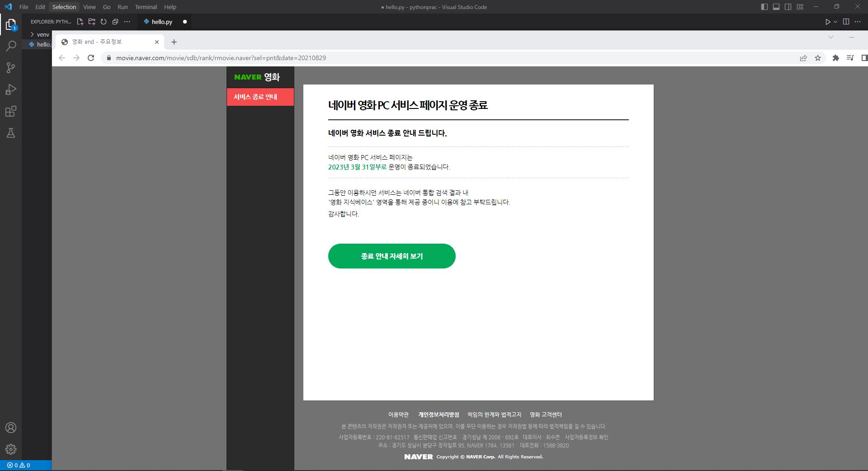Screen dimensions: 868x471
Task: Share this page from address bar
Action: 803,58
